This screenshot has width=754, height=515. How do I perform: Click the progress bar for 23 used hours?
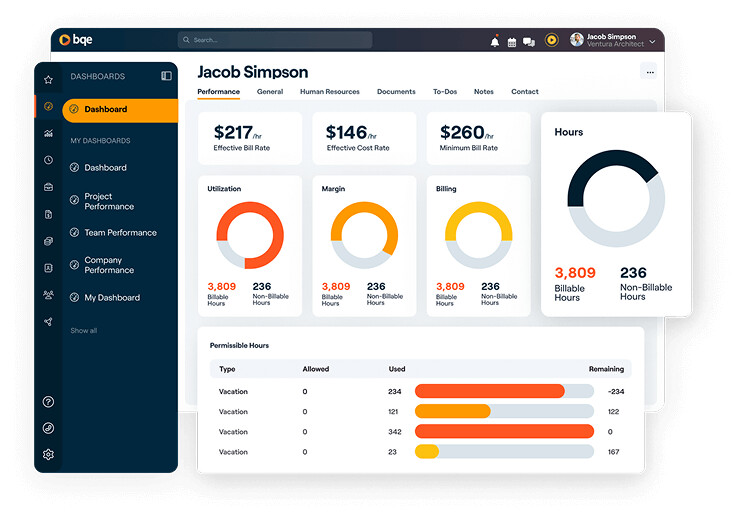tap(504, 452)
